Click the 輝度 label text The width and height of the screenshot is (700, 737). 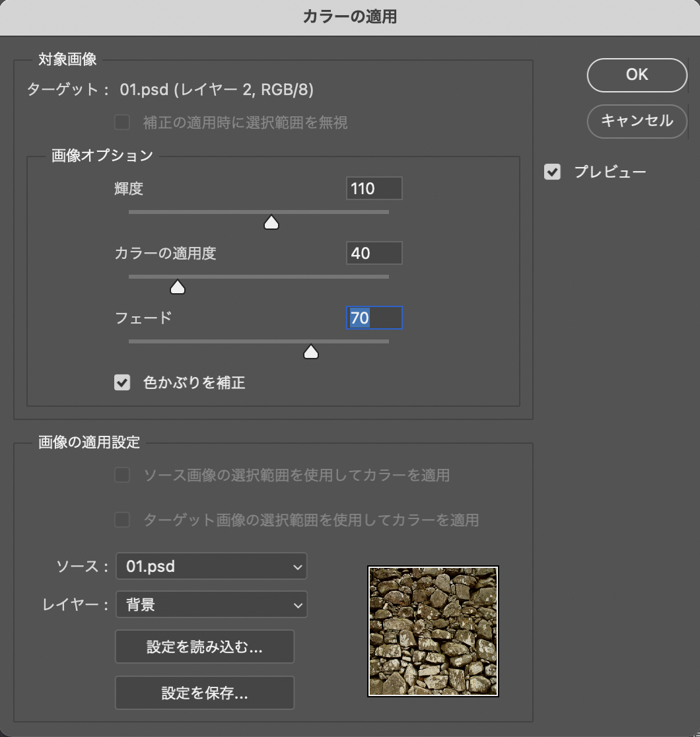click(x=129, y=189)
